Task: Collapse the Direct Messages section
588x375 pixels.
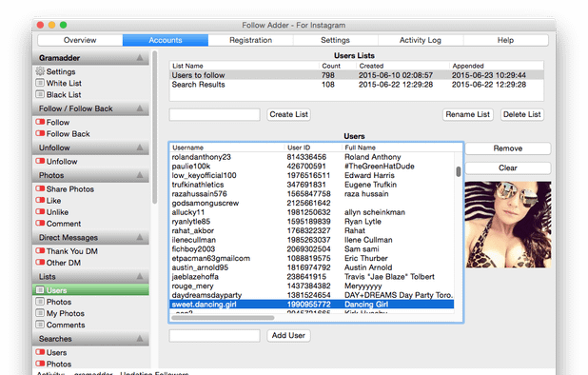Action: pos(140,237)
